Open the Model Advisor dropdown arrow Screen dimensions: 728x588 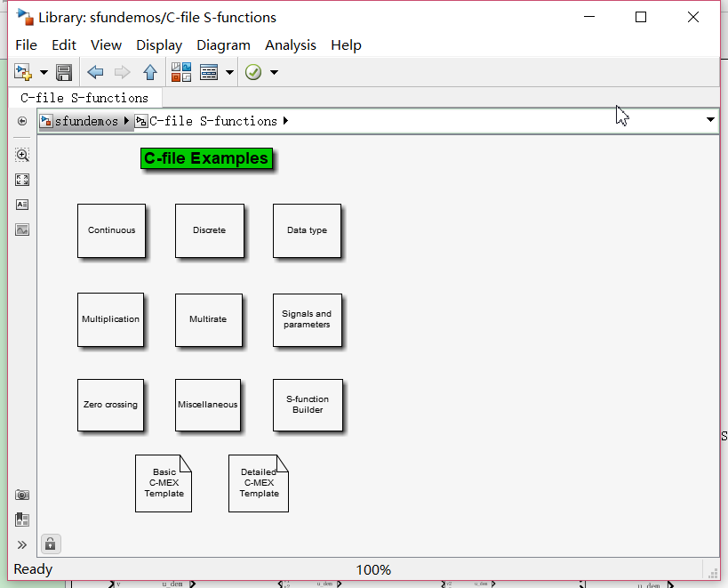coord(274,72)
